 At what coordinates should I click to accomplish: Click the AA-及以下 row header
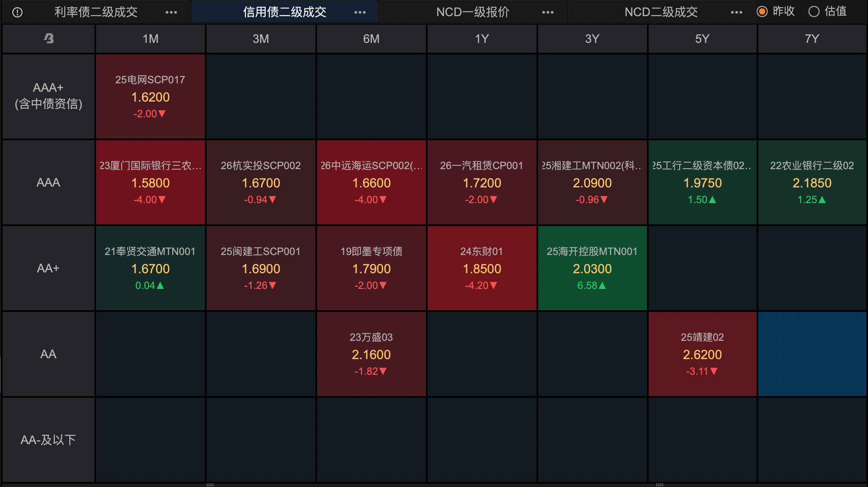tap(48, 440)
